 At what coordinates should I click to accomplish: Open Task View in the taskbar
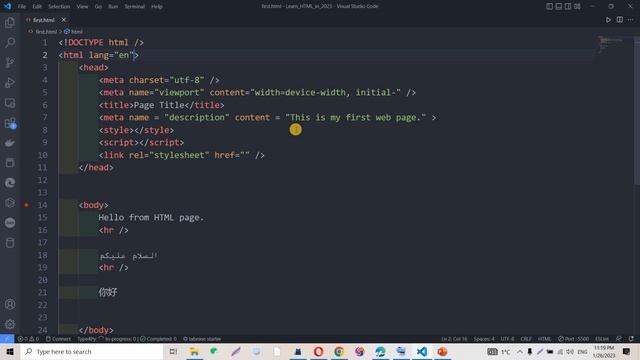tap(173, 351)
